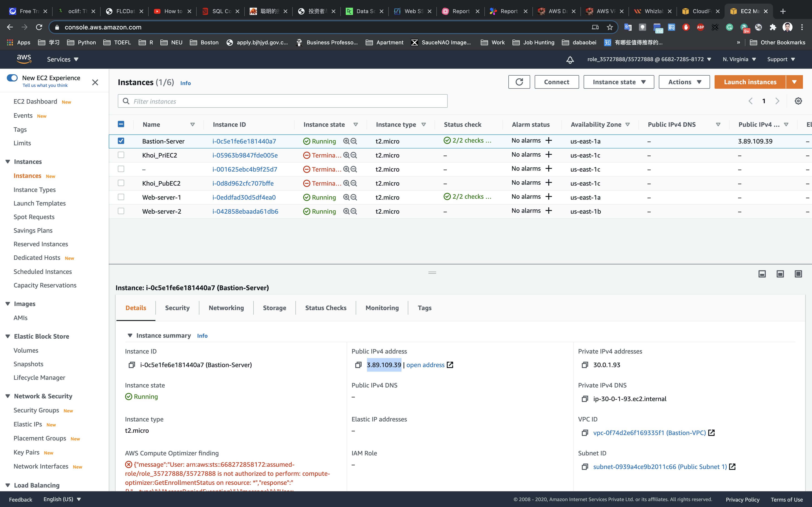
Task: Open the Actions dropdown menu
Action: click(684, 82)
